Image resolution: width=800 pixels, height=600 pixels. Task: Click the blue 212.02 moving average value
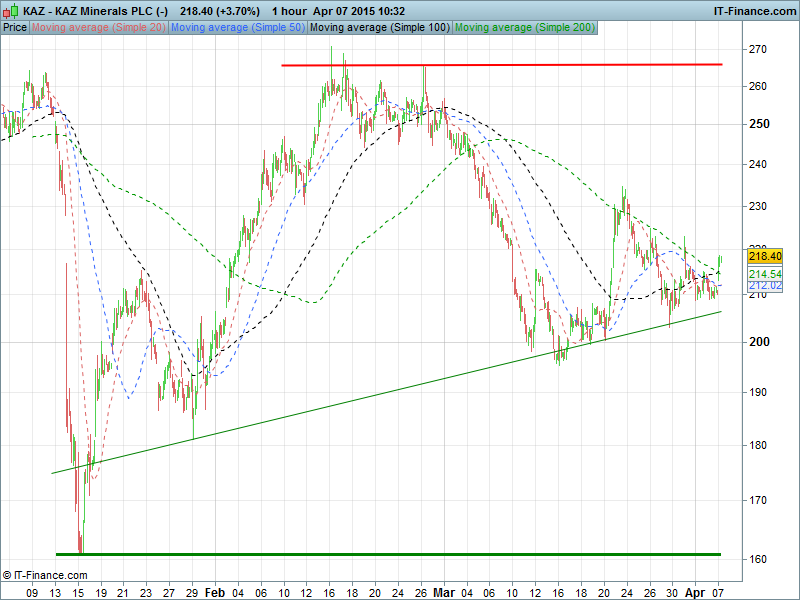tap(763, 286)
